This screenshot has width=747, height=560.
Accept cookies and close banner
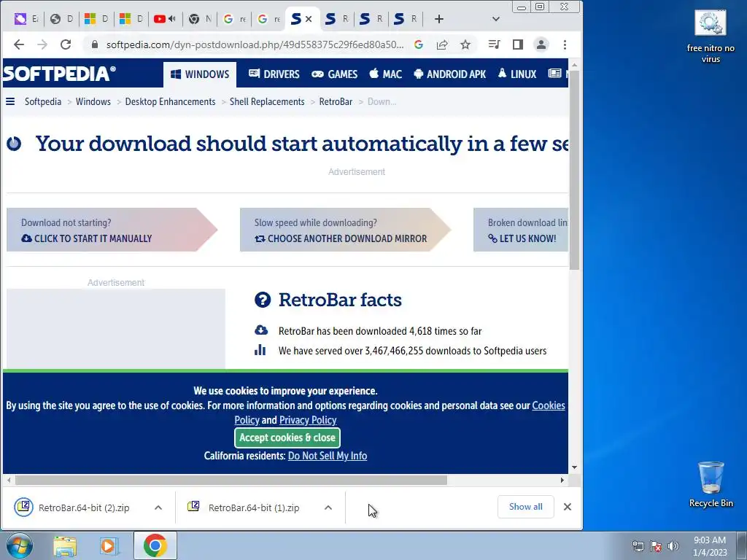pyautogui.click(x=287, y=437)
